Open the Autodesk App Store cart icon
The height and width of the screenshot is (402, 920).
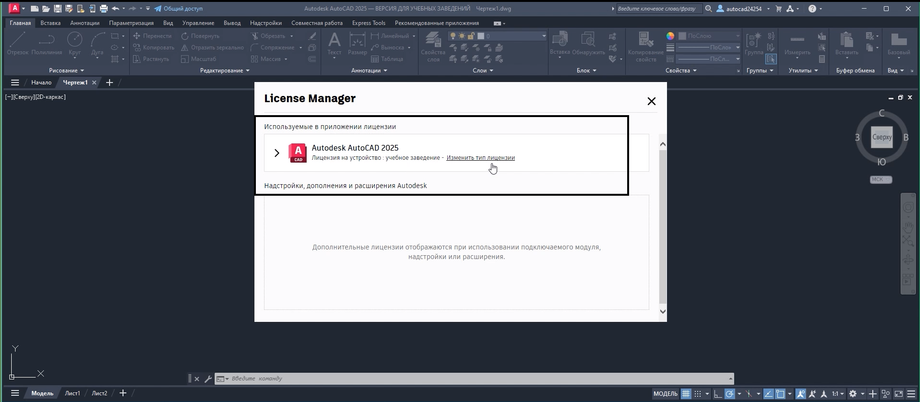point(779,9)
